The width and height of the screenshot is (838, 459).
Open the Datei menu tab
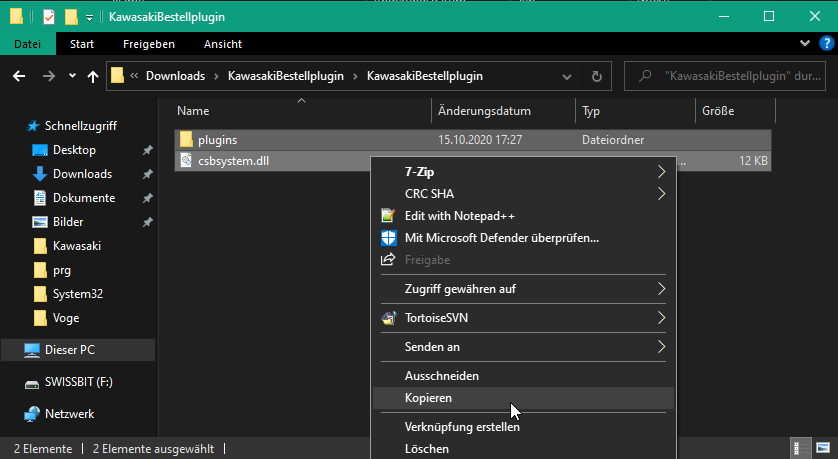pos(28,44)
